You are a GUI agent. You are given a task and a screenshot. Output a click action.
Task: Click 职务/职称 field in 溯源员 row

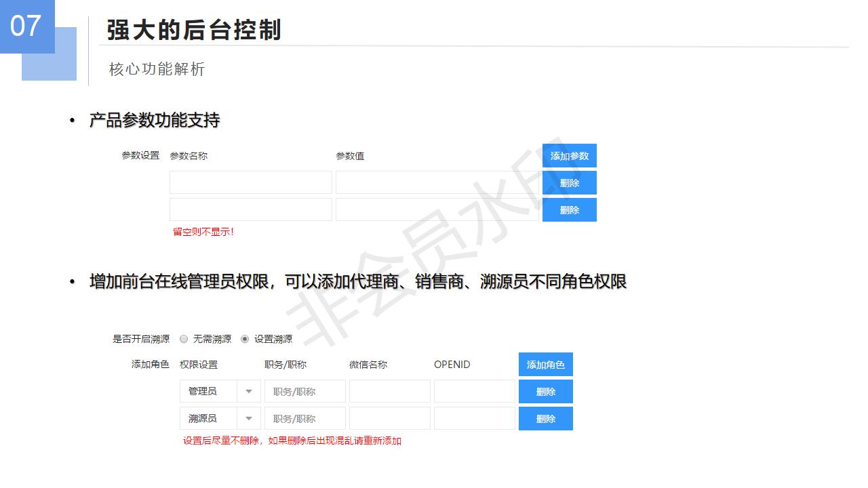304,418
